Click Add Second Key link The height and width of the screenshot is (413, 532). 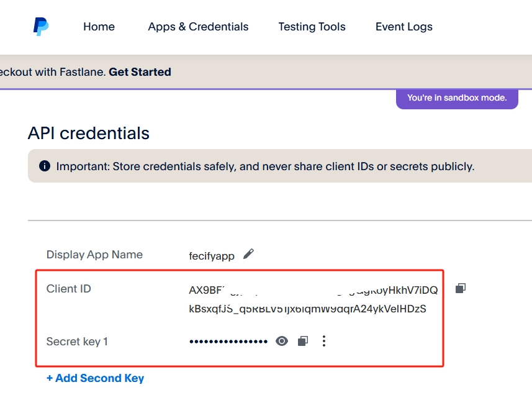[x=95, y=378]
